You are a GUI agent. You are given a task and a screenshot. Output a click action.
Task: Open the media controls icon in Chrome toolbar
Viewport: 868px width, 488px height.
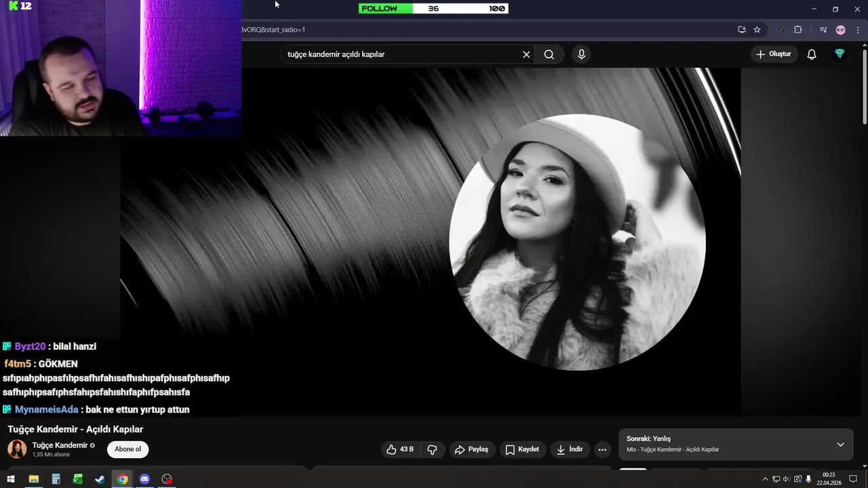[x=823, y=30]
